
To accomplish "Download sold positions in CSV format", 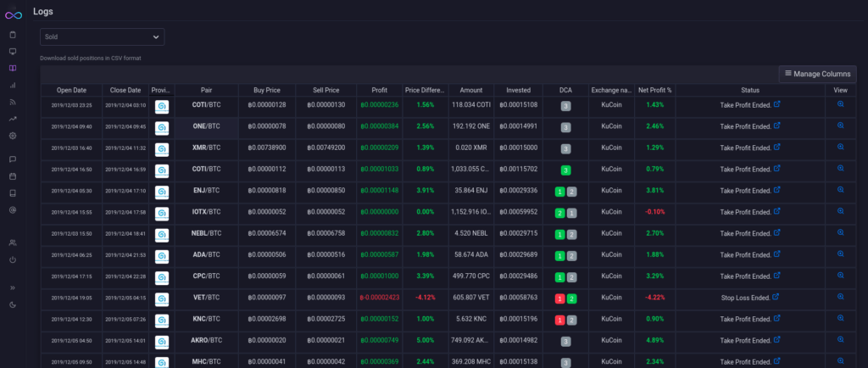I will tap(90, 58).
